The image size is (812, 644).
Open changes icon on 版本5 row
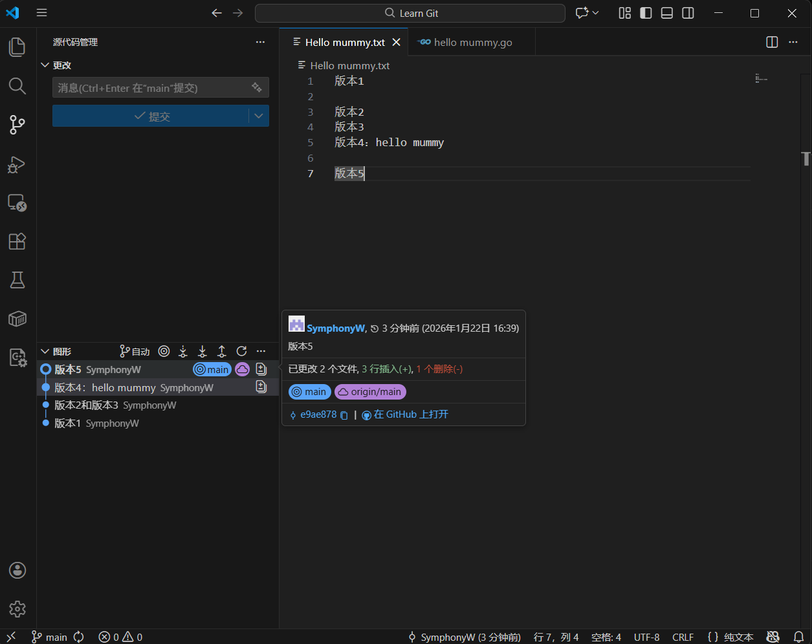(x=261, y=370)
